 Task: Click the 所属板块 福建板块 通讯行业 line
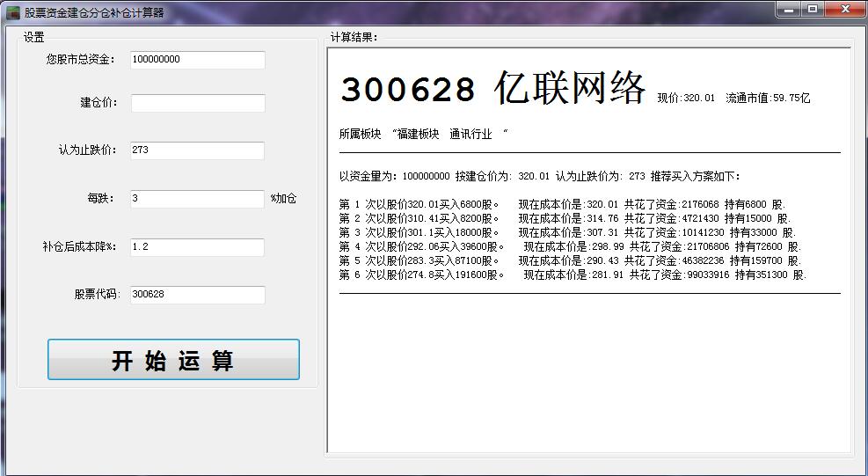(424, 134)
